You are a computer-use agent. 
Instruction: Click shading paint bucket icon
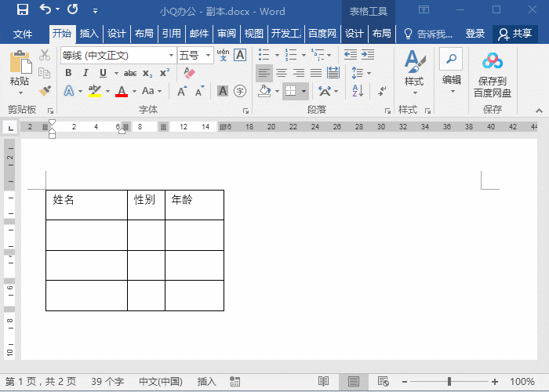click(x=265, y=91)
